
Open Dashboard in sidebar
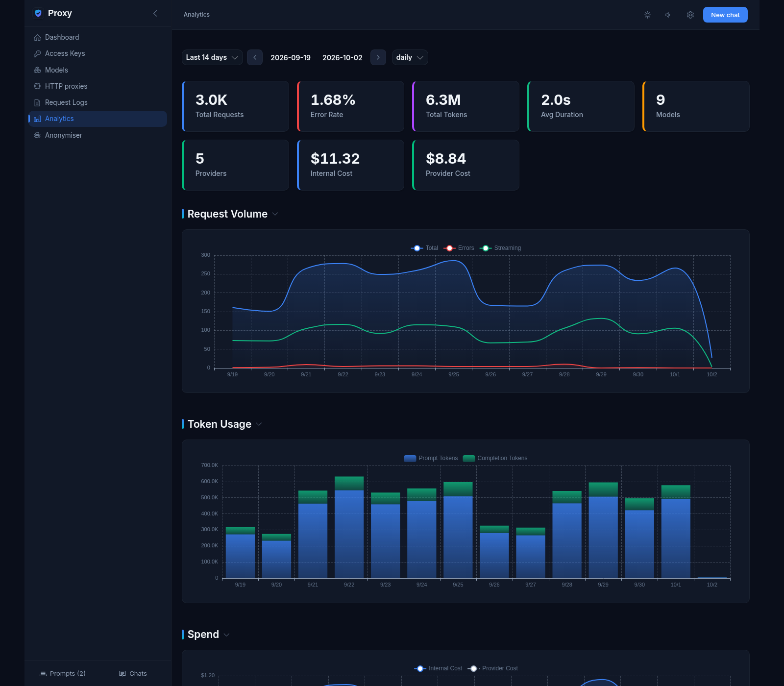click(98, 37)
